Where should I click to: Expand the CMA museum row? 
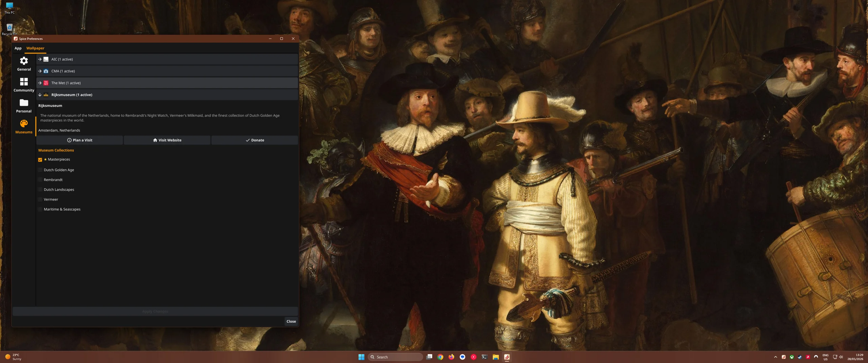coord(167,71)
